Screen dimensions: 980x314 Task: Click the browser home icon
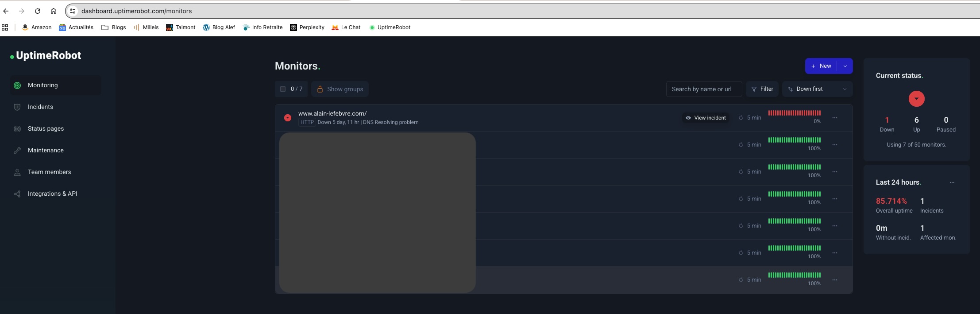pos(54,11)
